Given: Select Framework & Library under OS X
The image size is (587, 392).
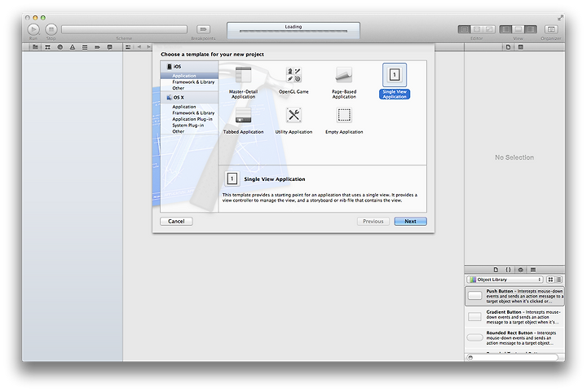Looking at the screenshot, I should (x=189, y=113).
